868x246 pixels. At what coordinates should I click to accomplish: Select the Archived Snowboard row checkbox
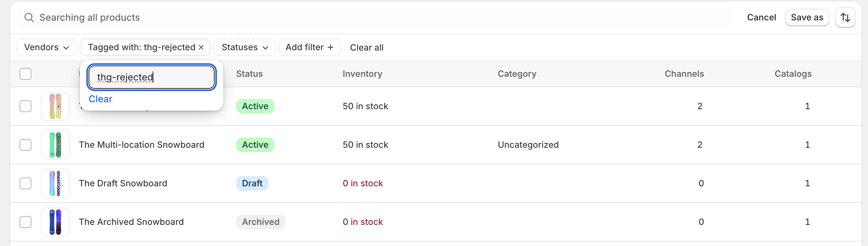26,222
